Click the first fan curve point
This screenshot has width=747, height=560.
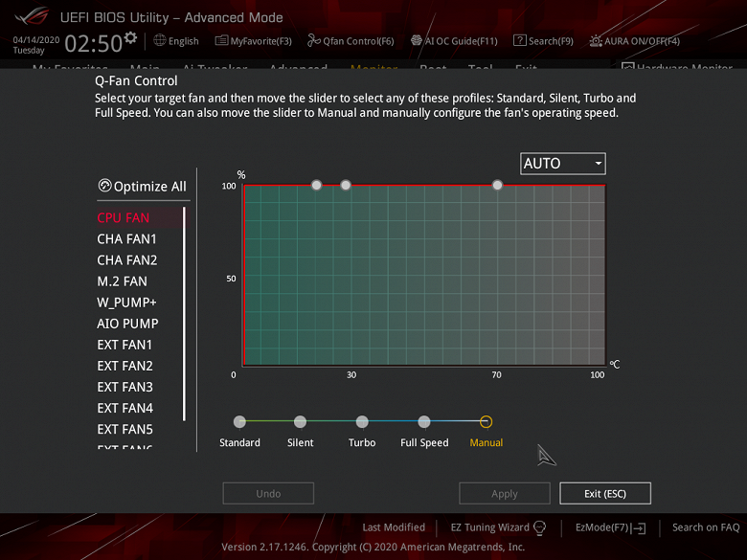(x=316, y=185)
